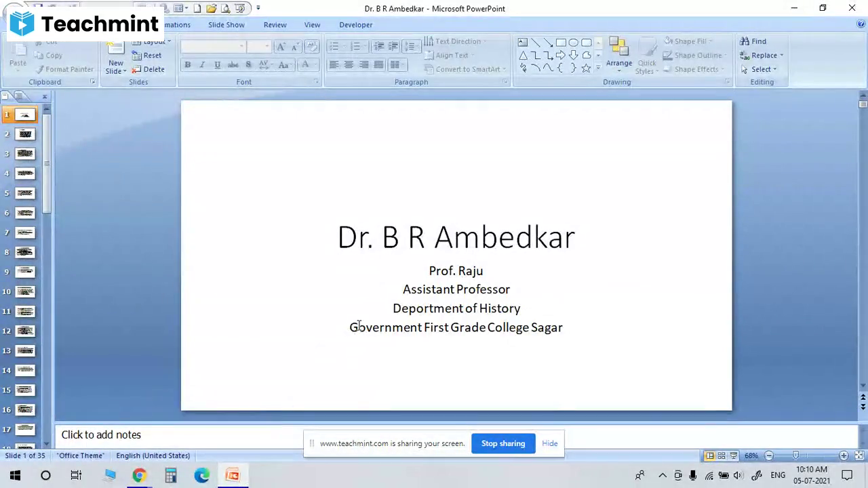Open Select dropdown in Editing

point(758,69)
